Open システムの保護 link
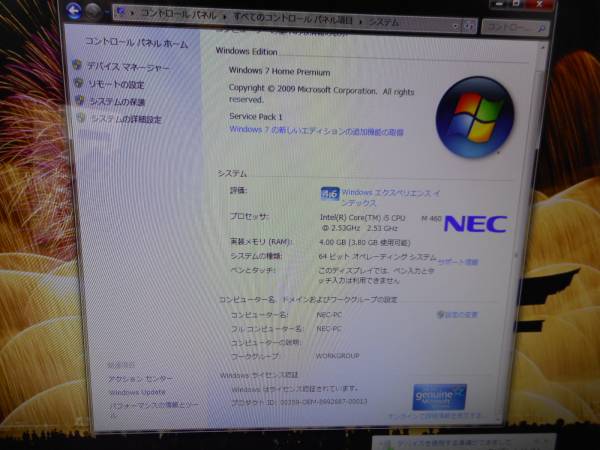Image resolution: width=600 pixels, height=450 pixels. tap(117, 102)
